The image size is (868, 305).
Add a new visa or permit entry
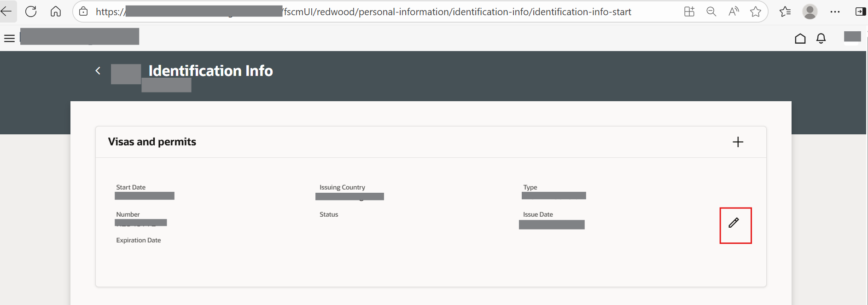click(x=738, y=142)
